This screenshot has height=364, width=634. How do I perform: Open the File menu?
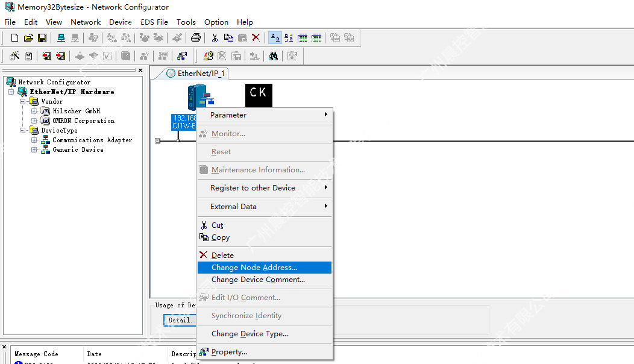[10, 22]
